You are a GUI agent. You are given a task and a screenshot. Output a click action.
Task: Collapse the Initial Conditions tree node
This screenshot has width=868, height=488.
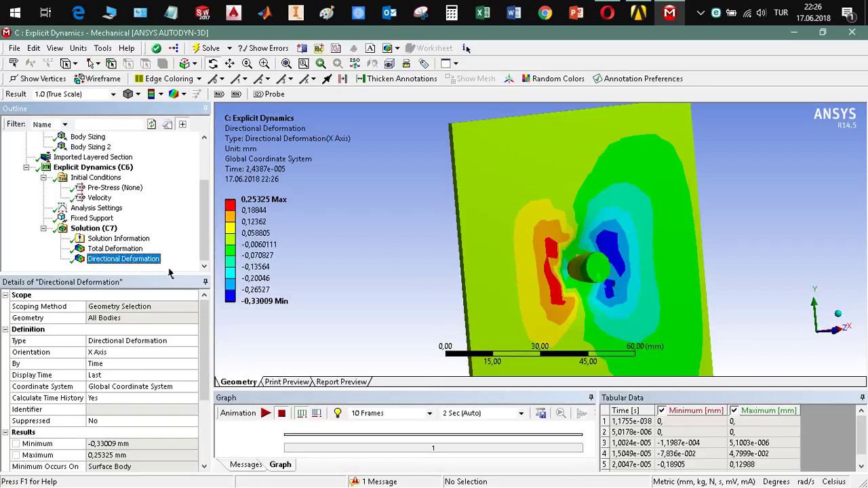(43, 178)
